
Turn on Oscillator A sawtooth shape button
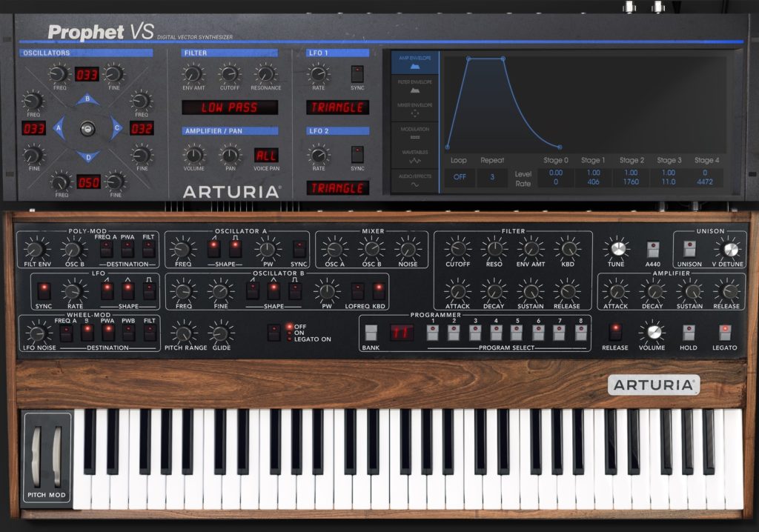tap(213, 248)
